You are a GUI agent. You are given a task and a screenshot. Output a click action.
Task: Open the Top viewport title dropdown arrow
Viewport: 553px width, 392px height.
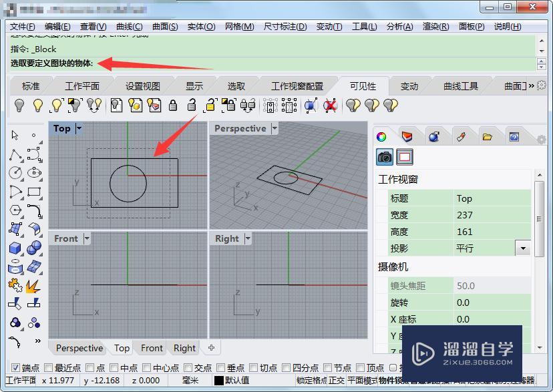pyautogui.click(x=79, y=128)
